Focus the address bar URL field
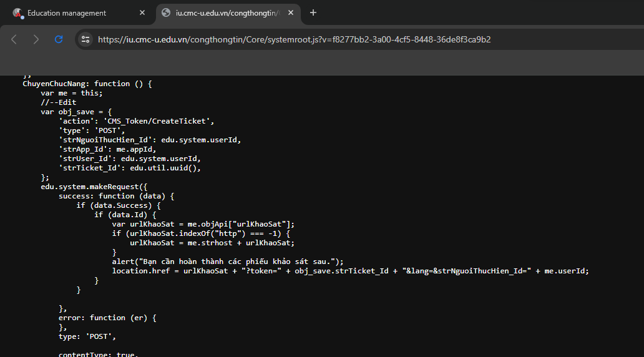The height and width of the screenshot is (357, 644). point(294,39)
